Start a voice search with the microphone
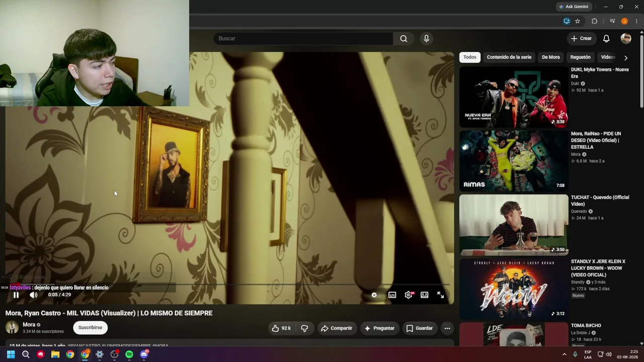Image resolution: width=644 pixels, height=362 pixels. 426,39
